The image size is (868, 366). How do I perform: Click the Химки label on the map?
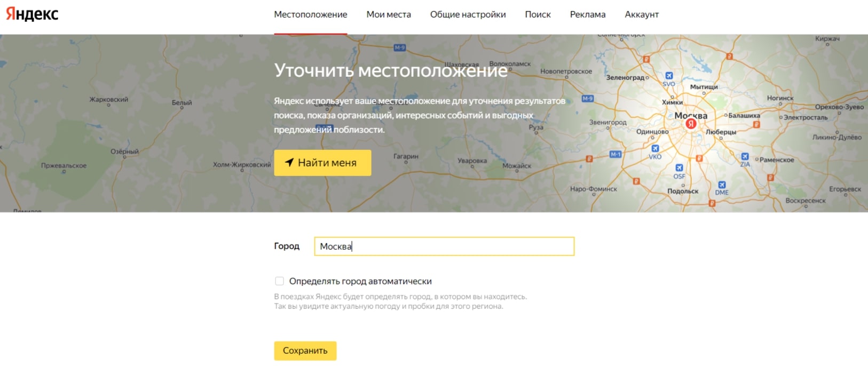(x=672, y=102)
